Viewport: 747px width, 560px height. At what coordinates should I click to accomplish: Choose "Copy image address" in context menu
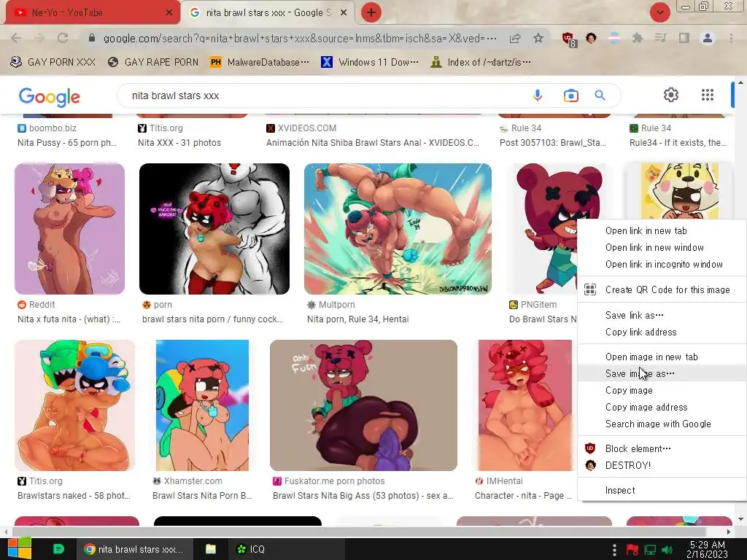coord(646,407)
